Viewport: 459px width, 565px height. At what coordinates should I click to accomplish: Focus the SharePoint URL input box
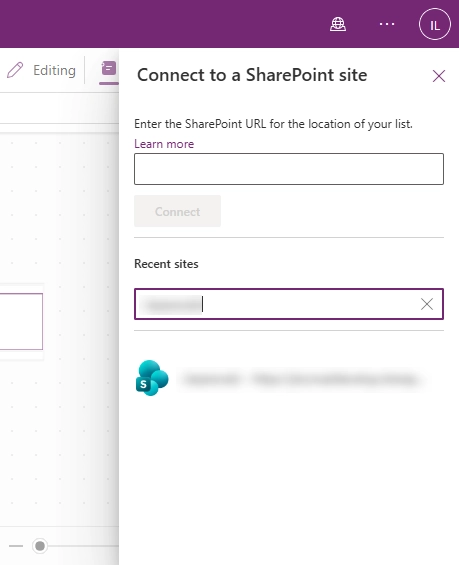(289, 169)
